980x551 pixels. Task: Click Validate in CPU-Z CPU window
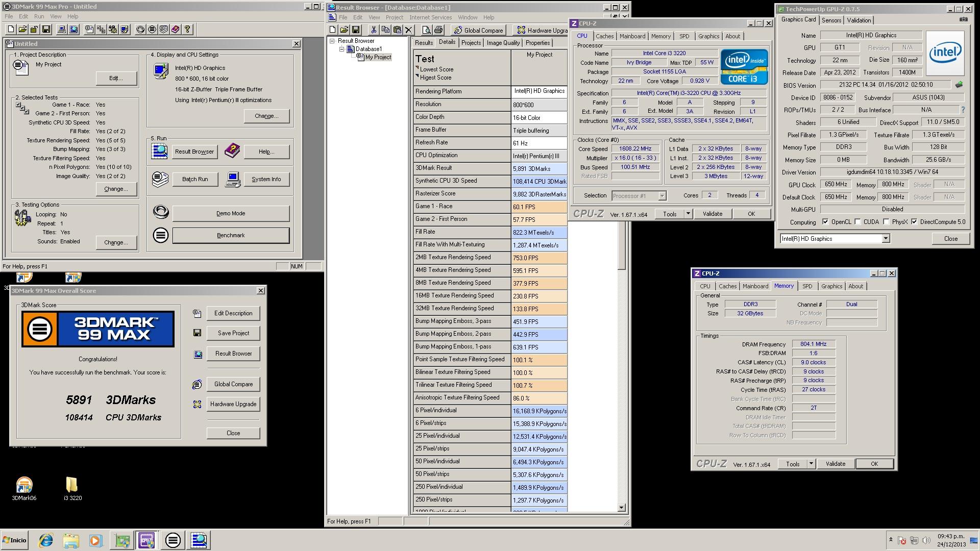tap(712, 214)
